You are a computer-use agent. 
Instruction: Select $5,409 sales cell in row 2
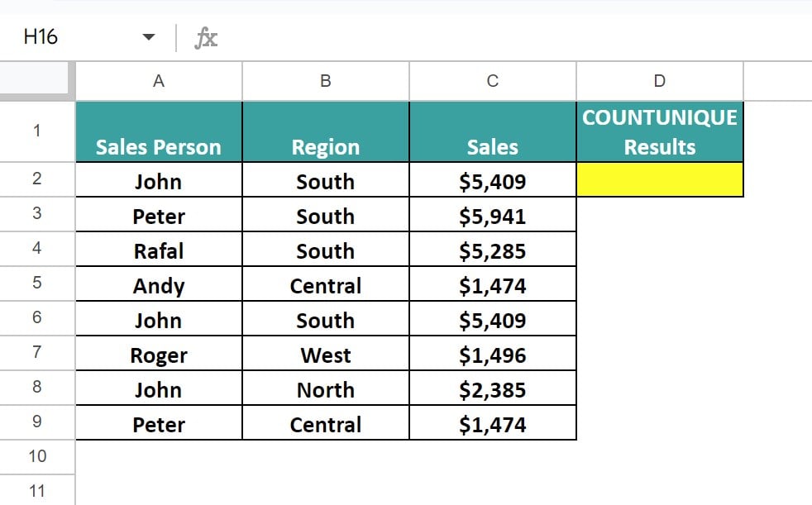pos(493,179)
